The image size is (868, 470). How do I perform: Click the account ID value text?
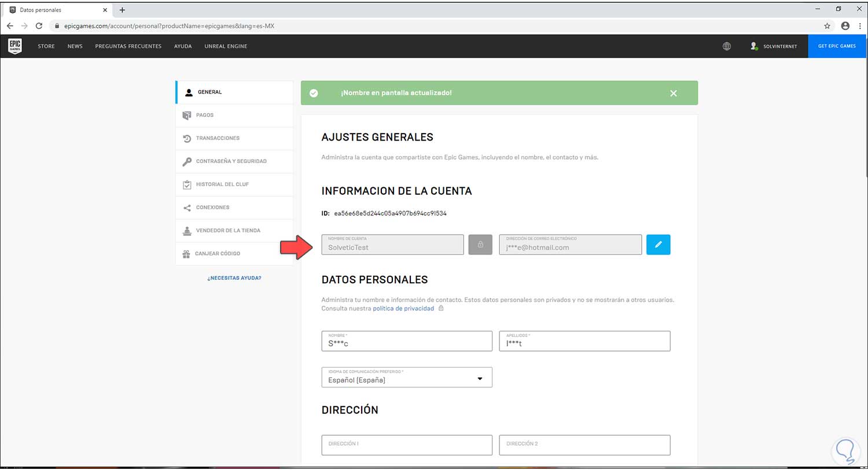(390, 213)
